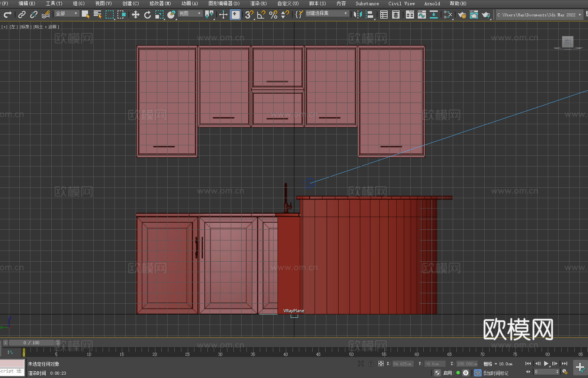Open project path dropdown 3ds Max 2022
This screenshot has width=588, height=378.
click(539, 15)
